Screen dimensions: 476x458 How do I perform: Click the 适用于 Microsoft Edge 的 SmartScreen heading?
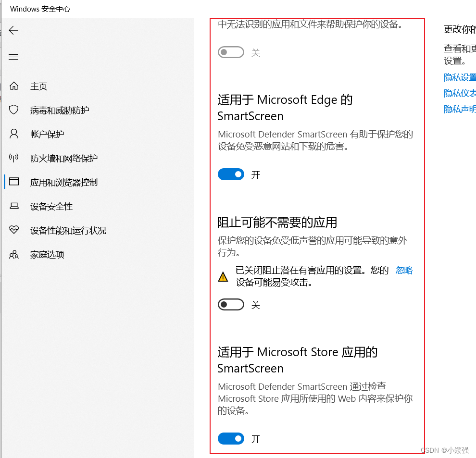click(285, 108)
